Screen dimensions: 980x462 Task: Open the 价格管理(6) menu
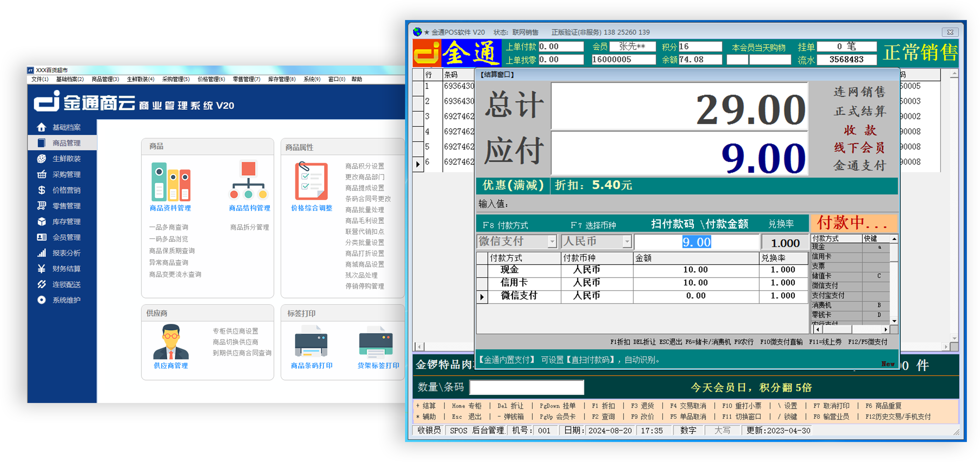212,79
